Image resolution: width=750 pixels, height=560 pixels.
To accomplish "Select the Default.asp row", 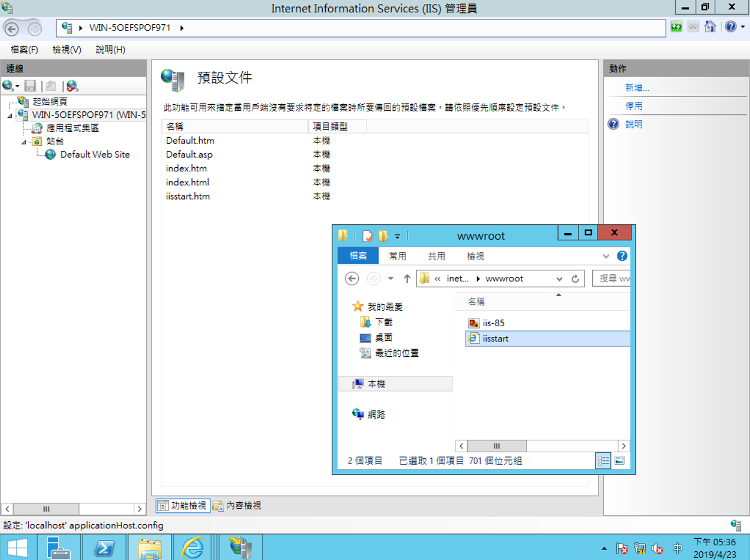I will point(375,154).
